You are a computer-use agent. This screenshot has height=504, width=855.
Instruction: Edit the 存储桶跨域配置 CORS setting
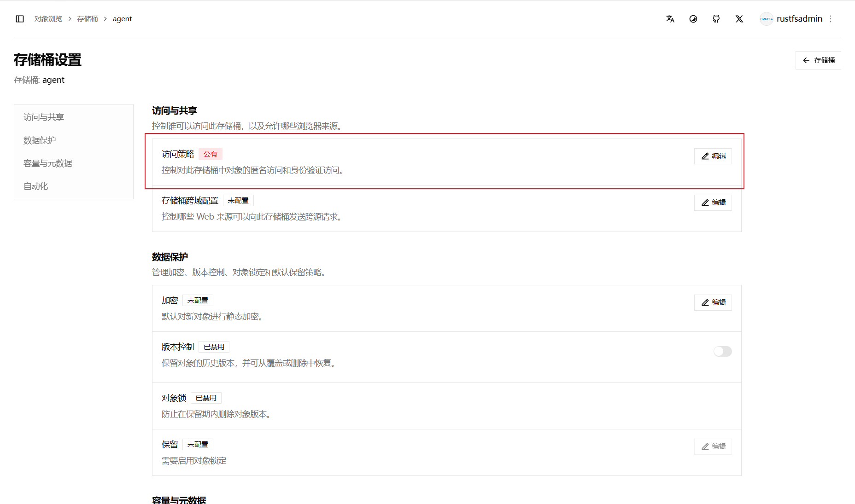[x=713, y=203]
